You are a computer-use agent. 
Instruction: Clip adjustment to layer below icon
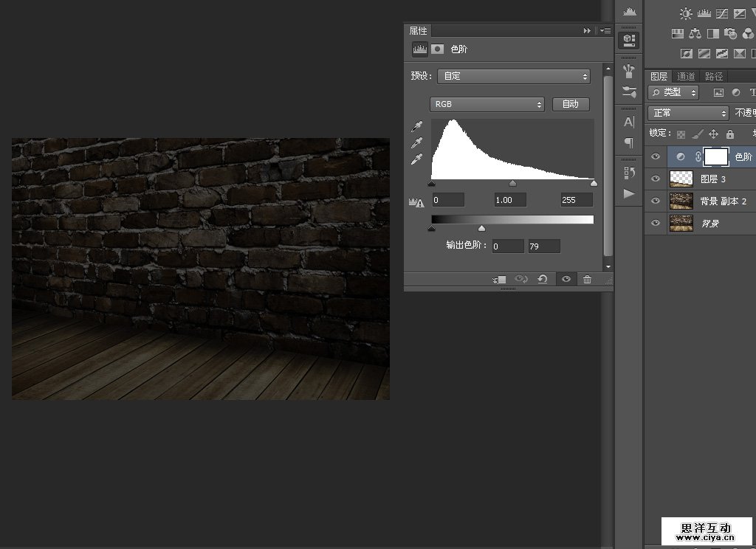tap(500, 280)
